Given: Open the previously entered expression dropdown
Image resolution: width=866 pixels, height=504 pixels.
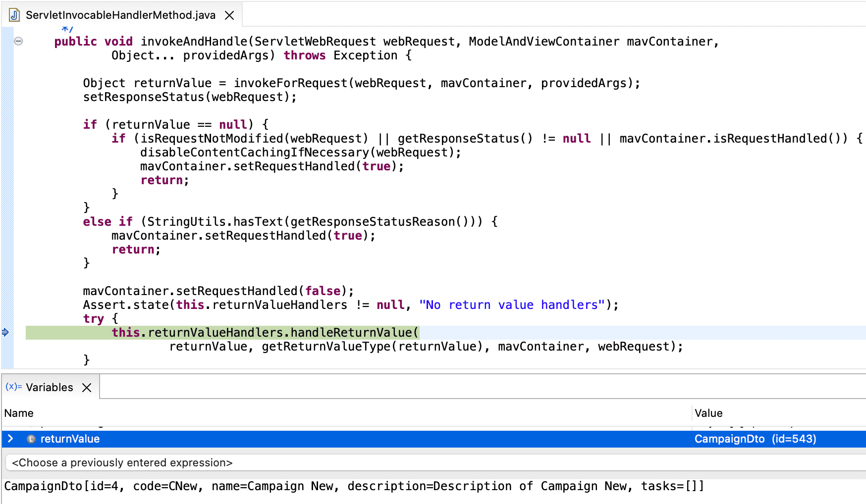Looking at the screenshot, I should click(x=122, y=462).
